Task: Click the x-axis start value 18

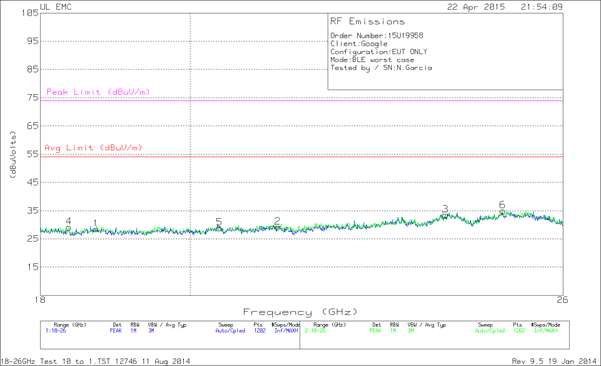Action: tap(39, 300)
